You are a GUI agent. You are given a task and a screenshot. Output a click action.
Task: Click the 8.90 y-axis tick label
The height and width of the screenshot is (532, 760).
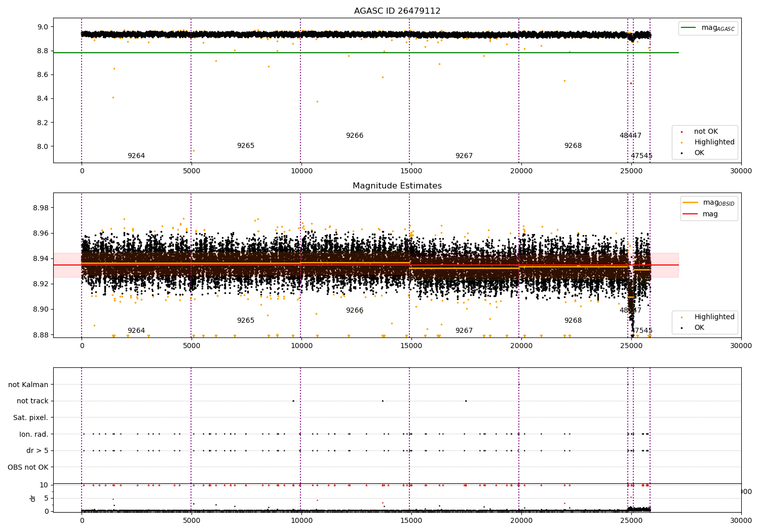point(41,309)
